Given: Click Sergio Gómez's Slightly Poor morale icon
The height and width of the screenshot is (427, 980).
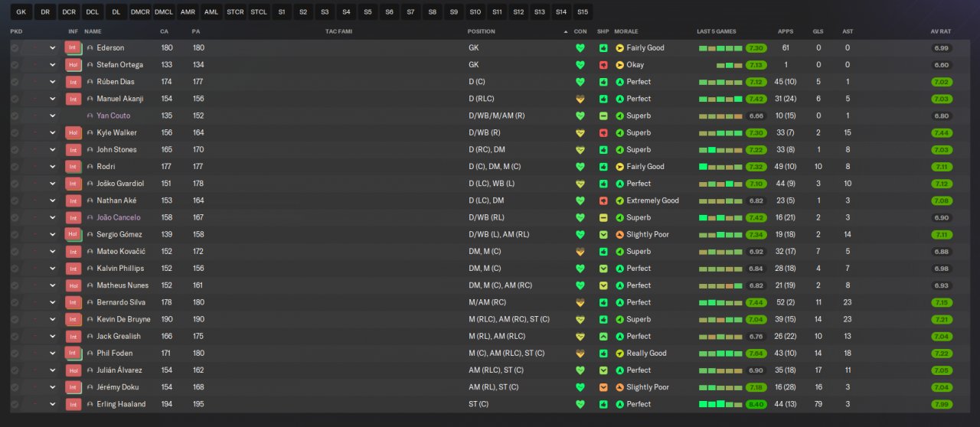Looking at the screenshot, I should [619, 234].
